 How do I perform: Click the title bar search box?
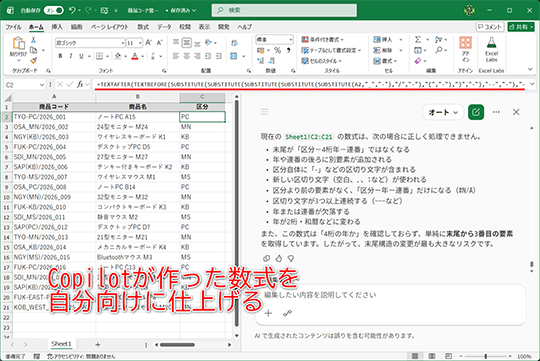284,10
